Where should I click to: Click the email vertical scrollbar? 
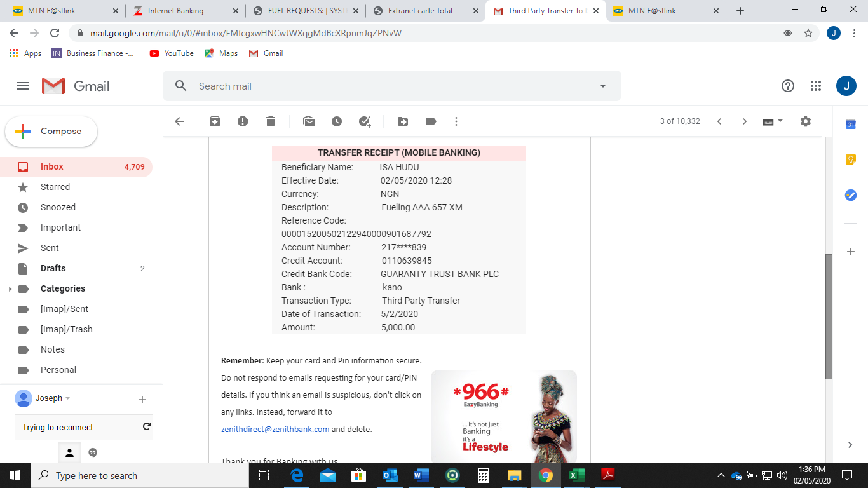[x=829, y=316]
